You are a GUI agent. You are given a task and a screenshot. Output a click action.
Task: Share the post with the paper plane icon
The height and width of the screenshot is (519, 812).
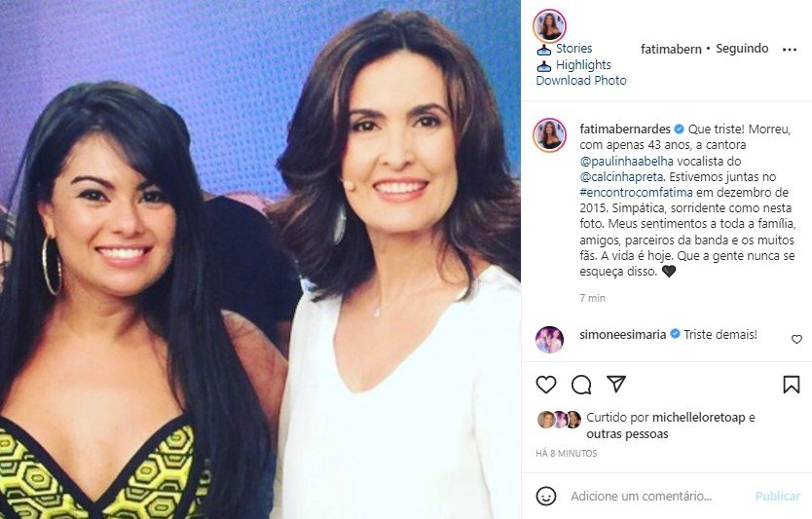[616, 384]
